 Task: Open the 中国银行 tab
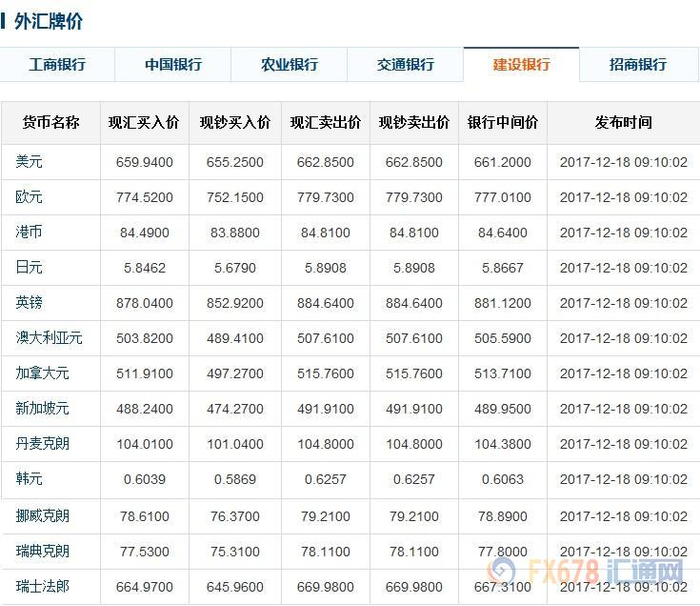(x=173, y=64)
